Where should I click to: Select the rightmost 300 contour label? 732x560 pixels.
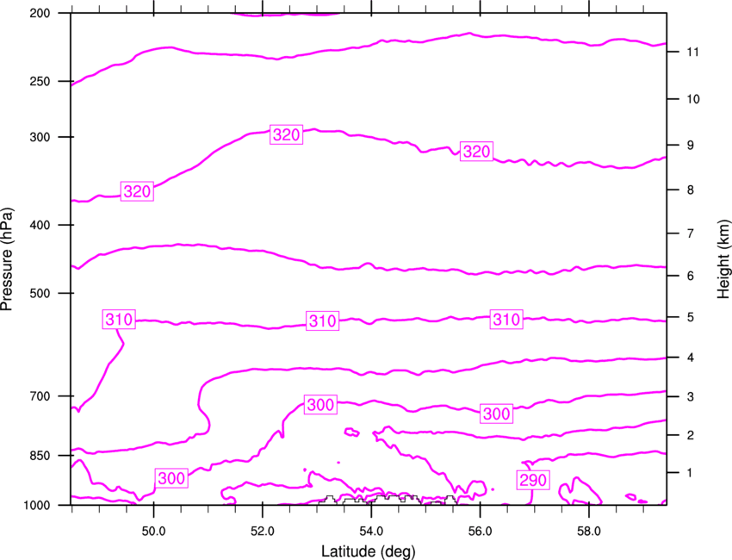496,414
